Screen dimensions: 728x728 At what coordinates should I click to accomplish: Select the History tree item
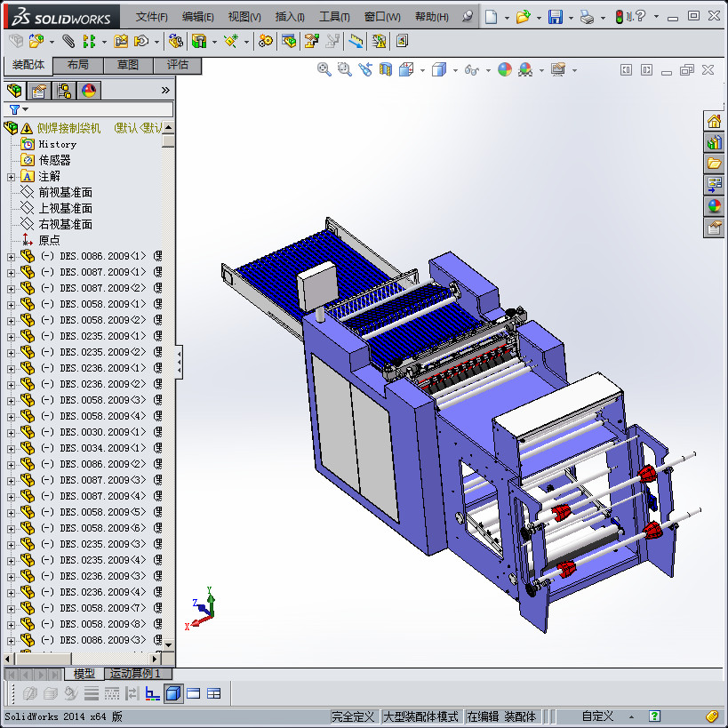(57, 144)
